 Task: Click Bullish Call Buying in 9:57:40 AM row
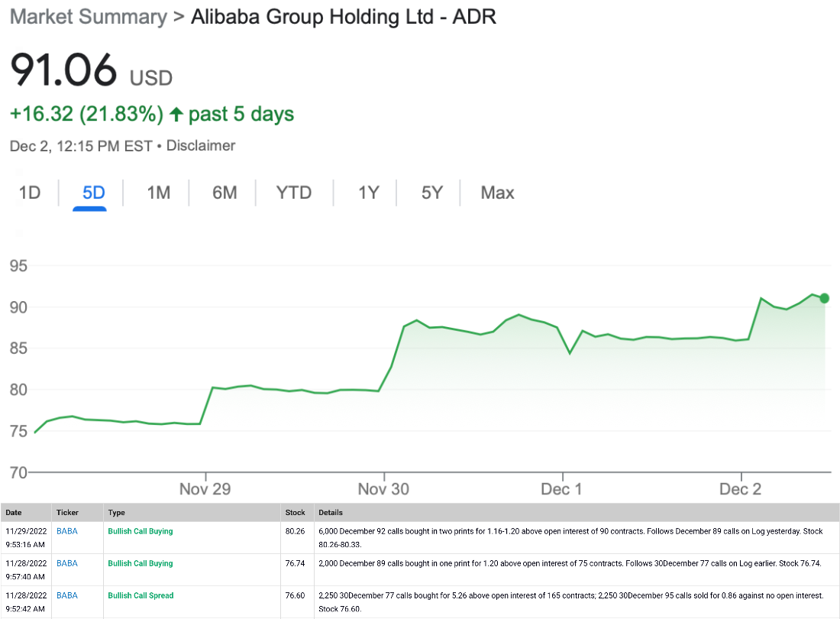tap(141, 563)
